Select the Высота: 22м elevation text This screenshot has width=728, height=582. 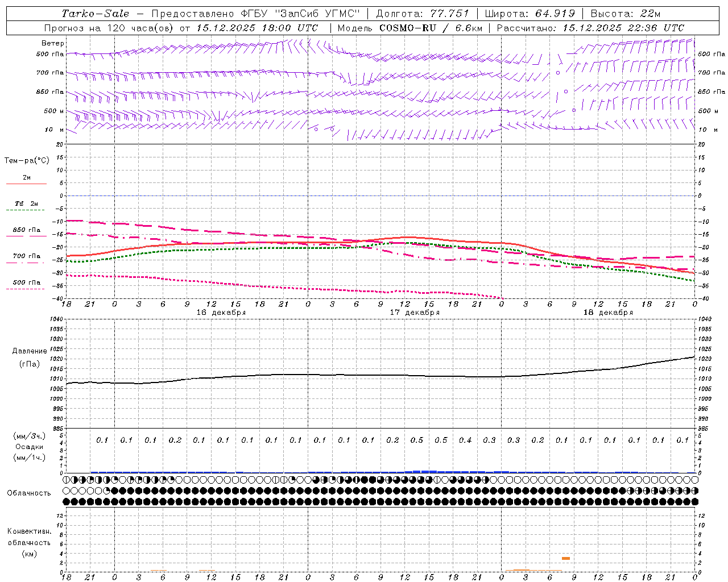(626, 14)
